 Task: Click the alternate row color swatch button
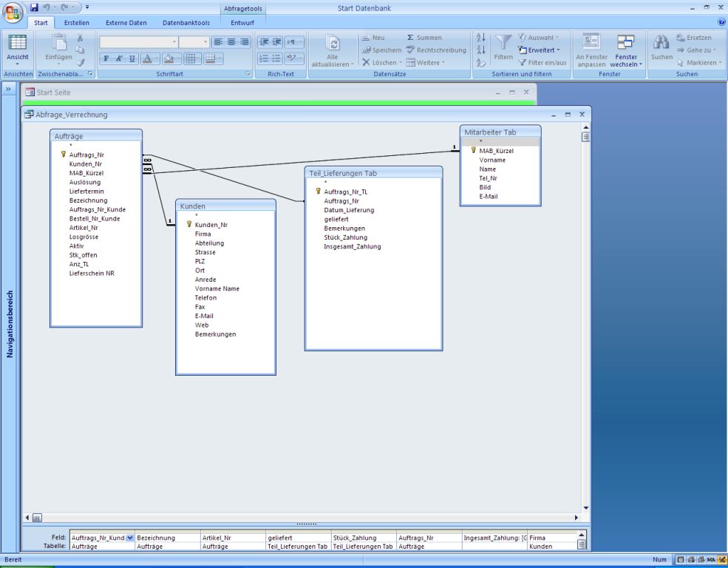[209, 58]
